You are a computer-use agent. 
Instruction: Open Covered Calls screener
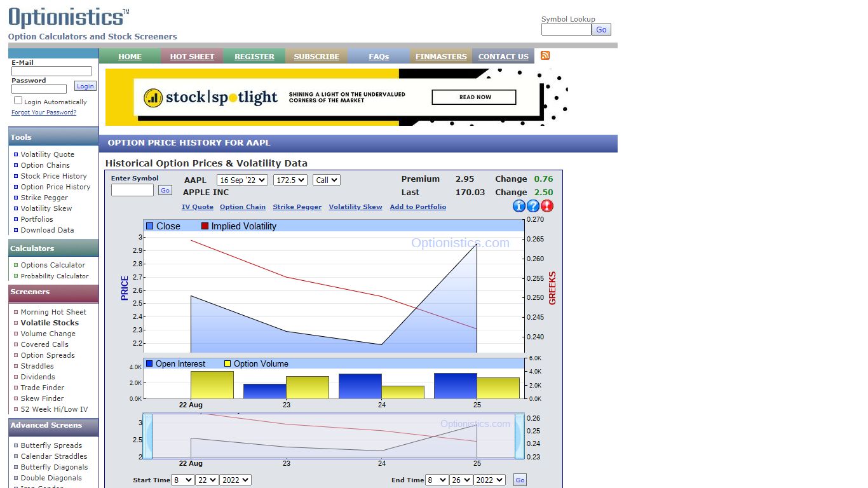[x=44, y=344]
